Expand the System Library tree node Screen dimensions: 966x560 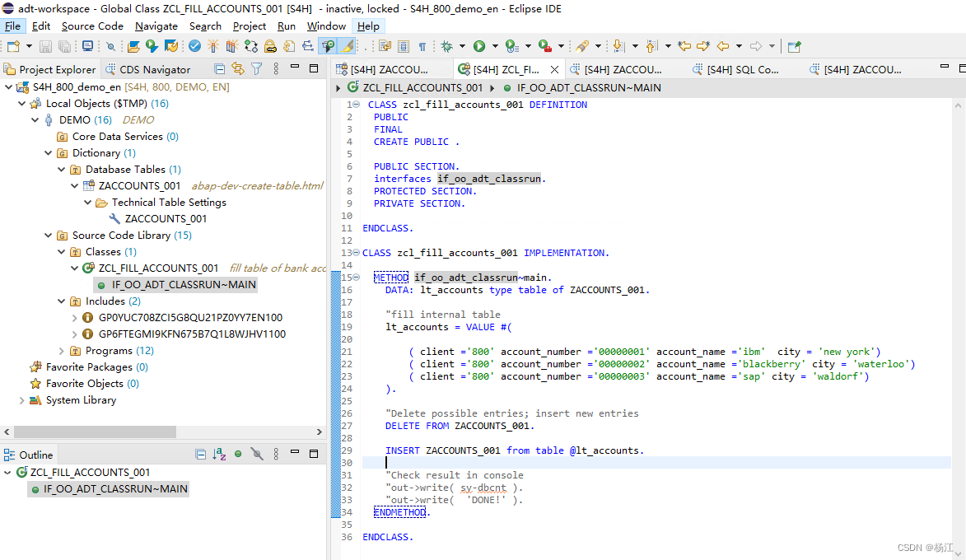22,400
